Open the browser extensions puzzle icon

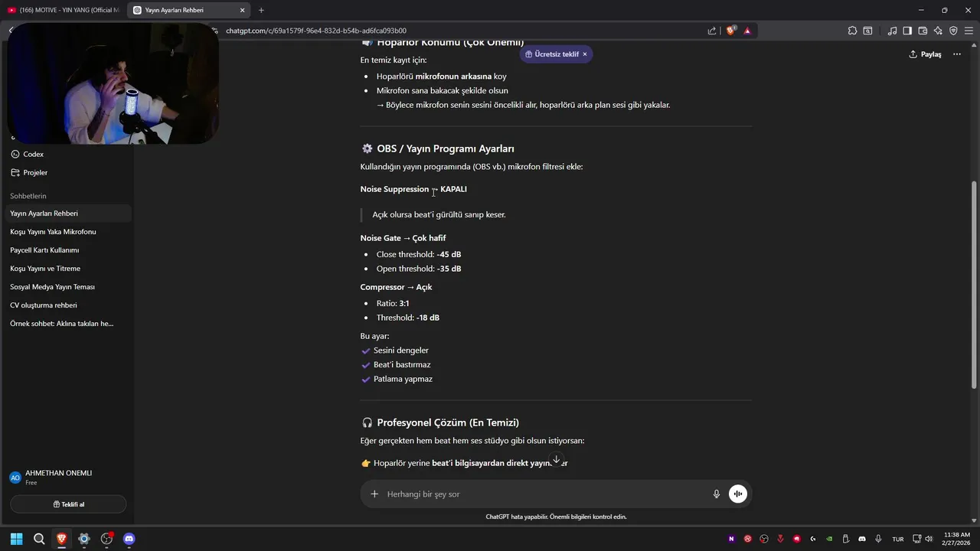click(852, 31)
